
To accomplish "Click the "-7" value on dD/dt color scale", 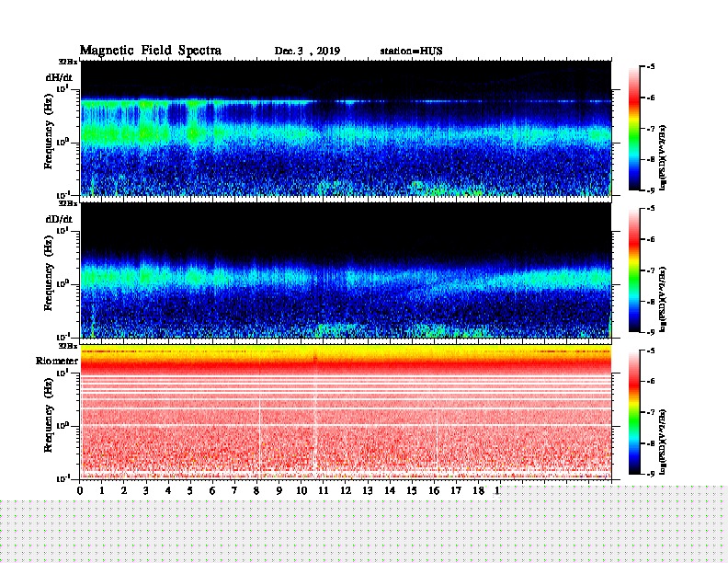I will [x=651, y=270].
